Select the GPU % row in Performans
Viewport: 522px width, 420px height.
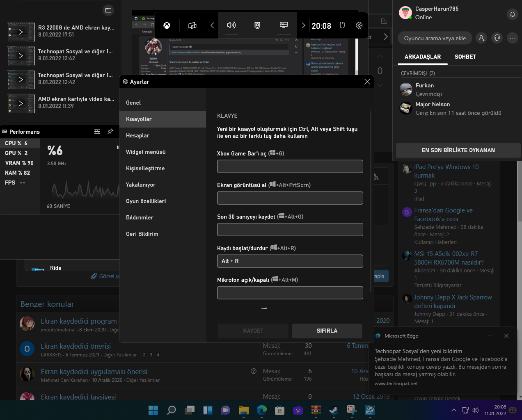[x=20, y=153]
